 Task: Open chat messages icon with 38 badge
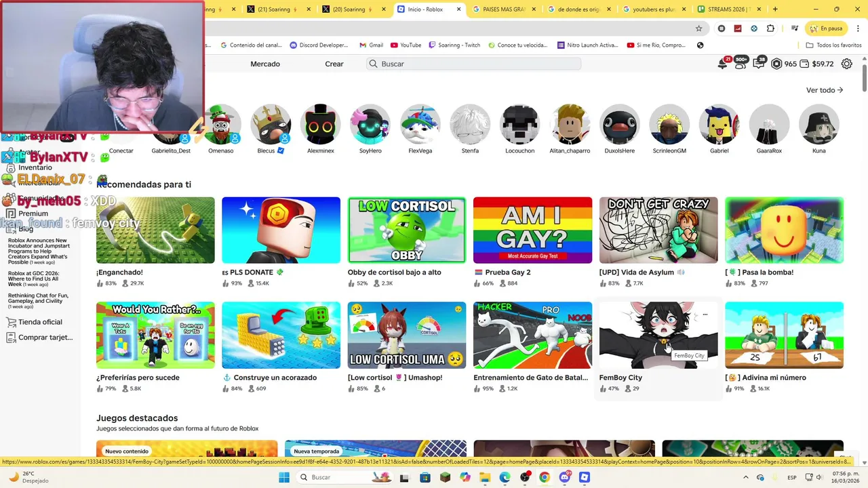(x=758, y=64)
